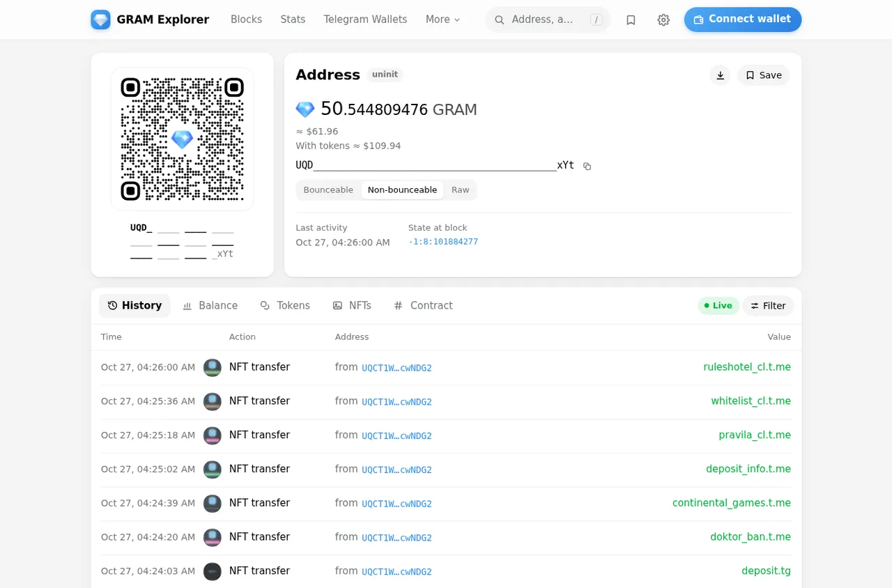This screenshot has height=588, width=892.
Task: Open the continental_games.t.me value link
Action: 732,503
